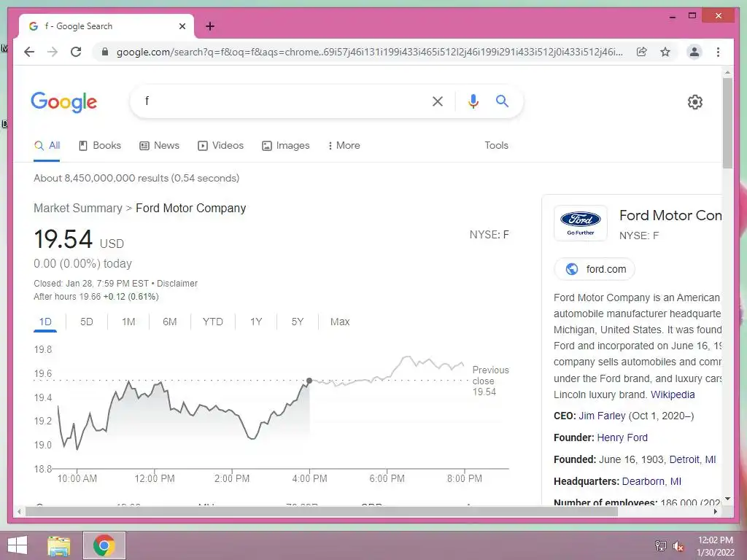
Task: Click the Google logo
Action: tap(64, 102)
